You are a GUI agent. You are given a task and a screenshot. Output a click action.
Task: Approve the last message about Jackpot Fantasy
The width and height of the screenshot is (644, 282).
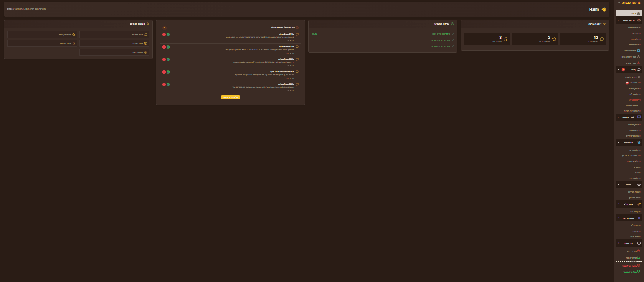click(x=168, y=84)
